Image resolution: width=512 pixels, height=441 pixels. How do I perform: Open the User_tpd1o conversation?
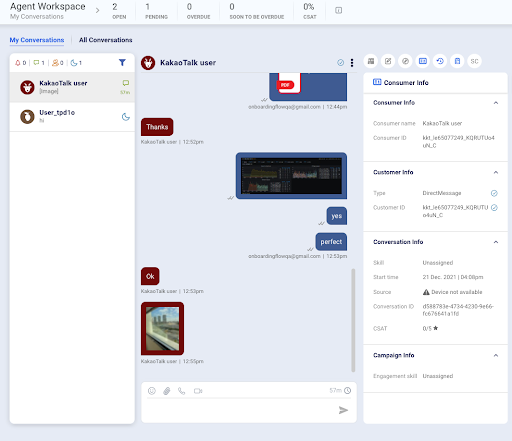(72, 116)
